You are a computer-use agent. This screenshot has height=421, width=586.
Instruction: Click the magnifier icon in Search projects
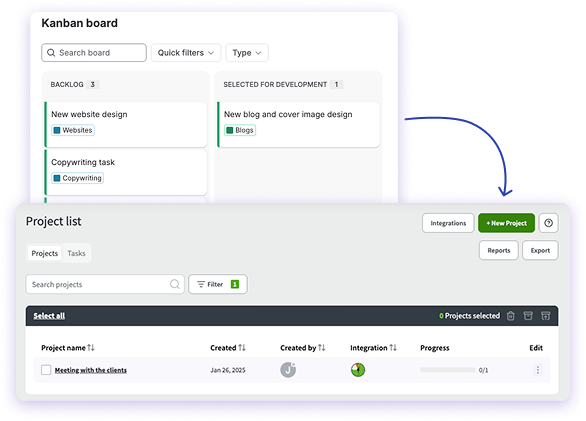click(x=175, y=284)
